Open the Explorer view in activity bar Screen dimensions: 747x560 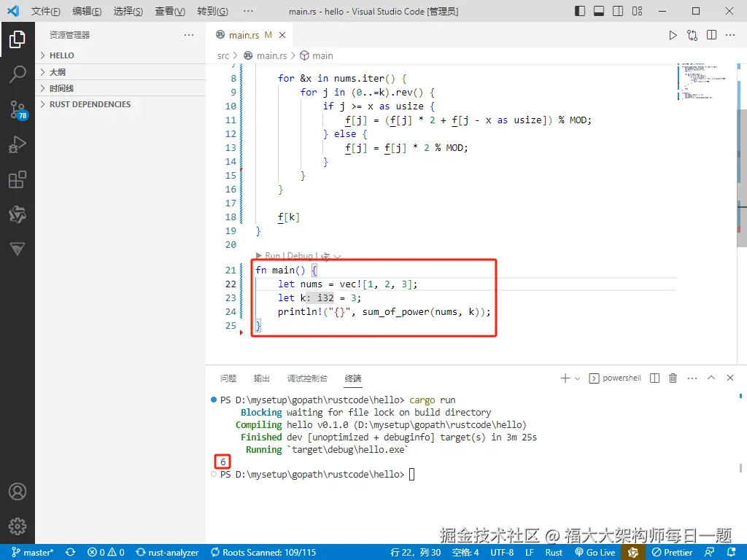(18, 39)
